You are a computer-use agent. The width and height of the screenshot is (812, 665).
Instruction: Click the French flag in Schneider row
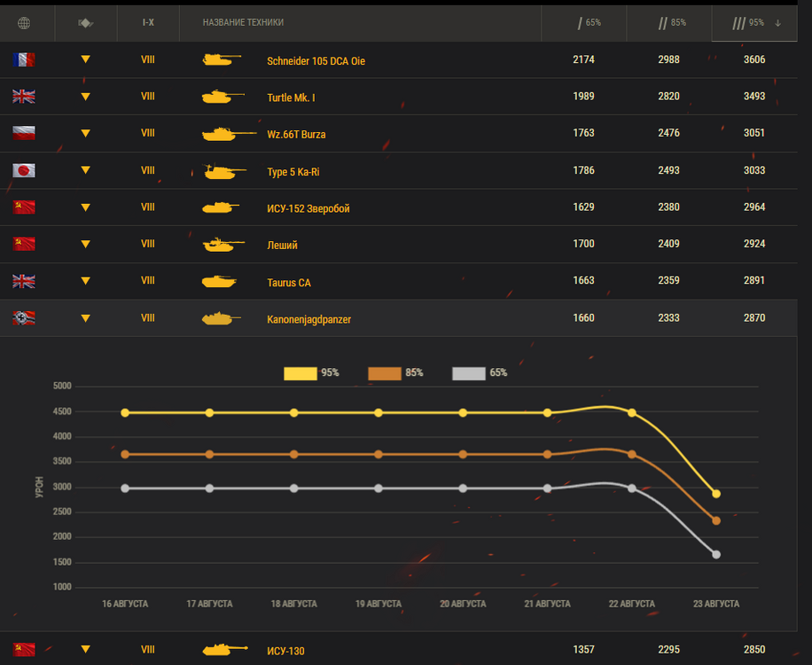click(x=24, y=59)
